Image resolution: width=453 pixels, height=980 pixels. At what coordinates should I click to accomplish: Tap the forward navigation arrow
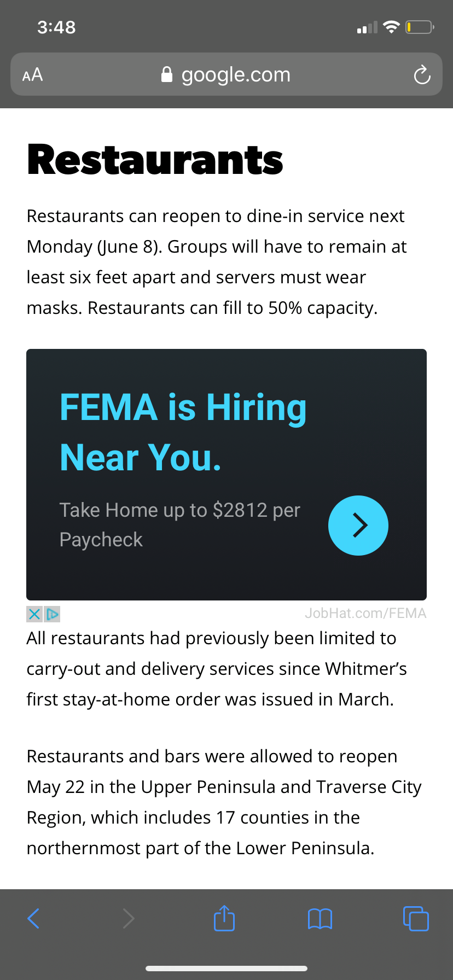click(129, 918)
